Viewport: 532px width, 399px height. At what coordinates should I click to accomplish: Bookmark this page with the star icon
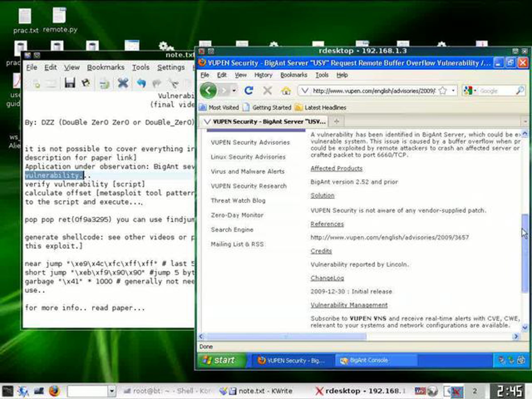442,91
